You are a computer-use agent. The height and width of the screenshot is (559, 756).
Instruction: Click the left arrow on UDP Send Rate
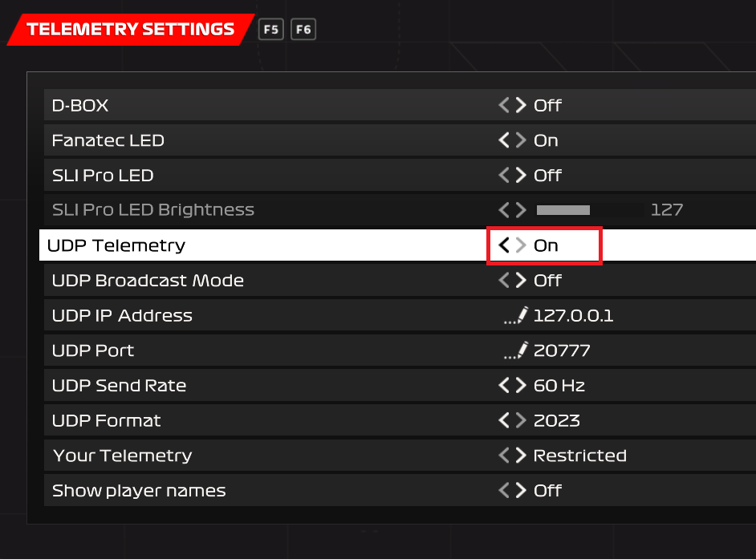tap(504, 385)
